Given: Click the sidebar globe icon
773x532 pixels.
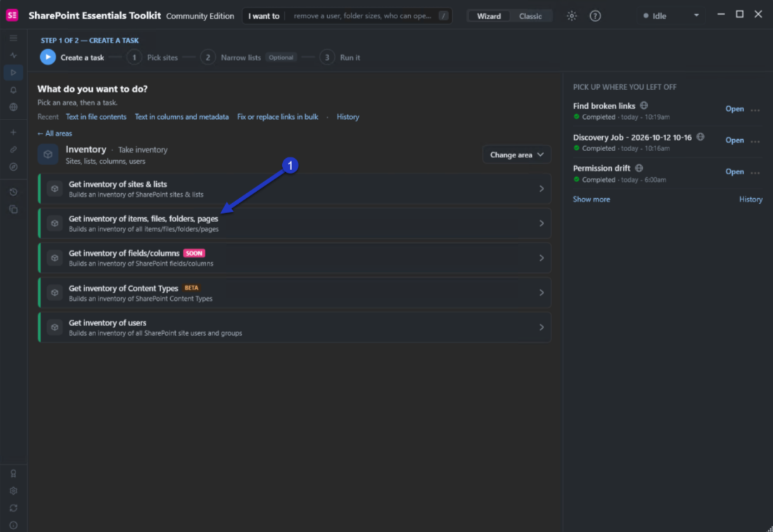Looking at the screenshot, I should (13, 108).
